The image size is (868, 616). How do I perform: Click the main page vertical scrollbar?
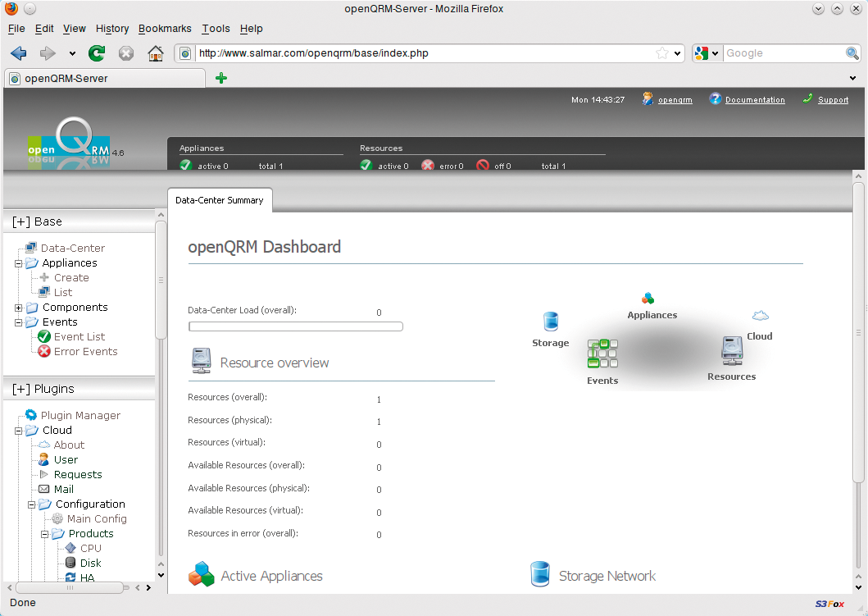(x=859, y=332)
